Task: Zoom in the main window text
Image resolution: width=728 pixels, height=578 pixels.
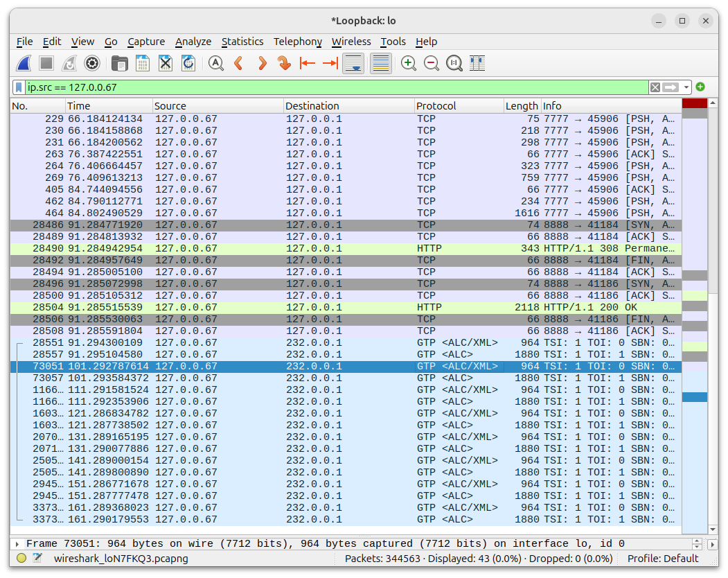Action: [x=409, y=63]
